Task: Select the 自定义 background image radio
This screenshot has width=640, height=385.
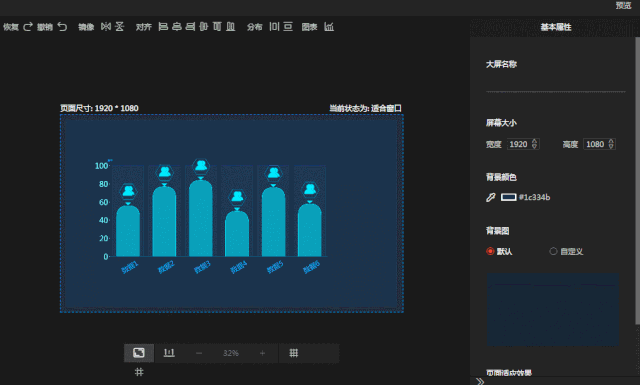Action: coord(553,251)
